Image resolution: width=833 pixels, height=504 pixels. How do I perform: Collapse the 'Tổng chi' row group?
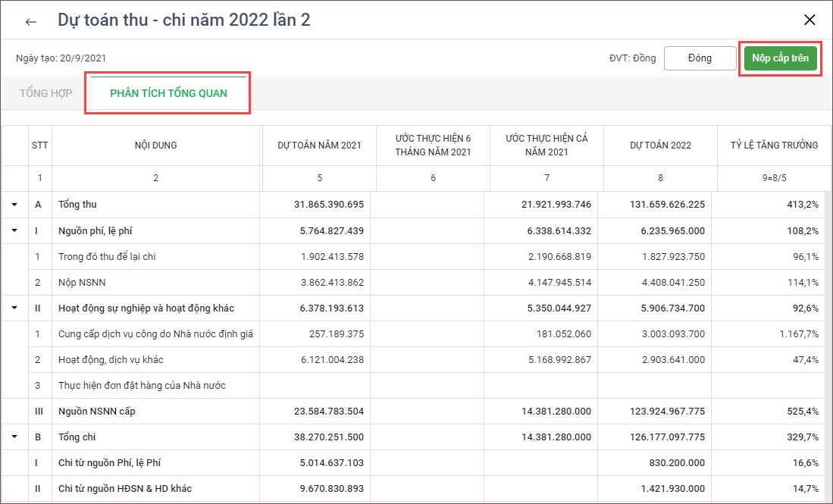click(14, 437)
